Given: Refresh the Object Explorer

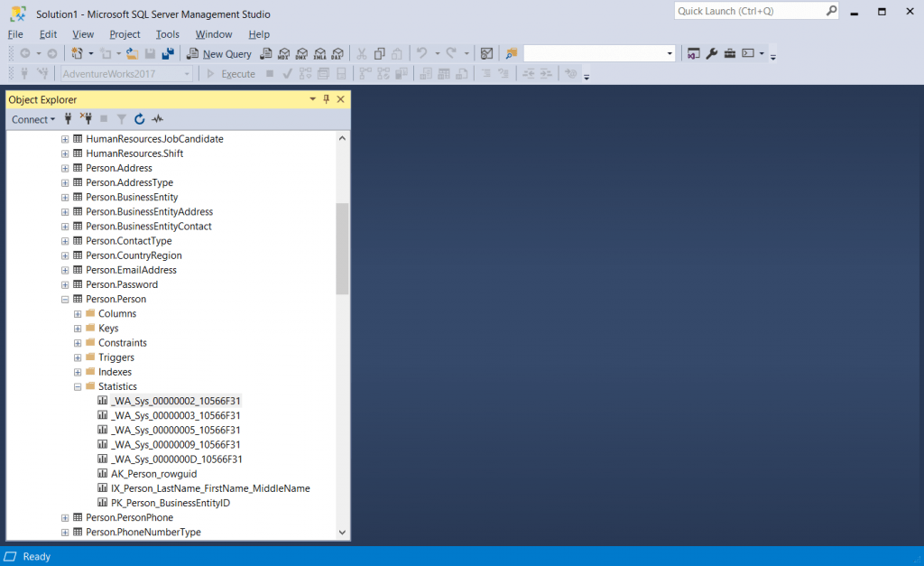Looking at the screenshot, I should tap(140, 118).
